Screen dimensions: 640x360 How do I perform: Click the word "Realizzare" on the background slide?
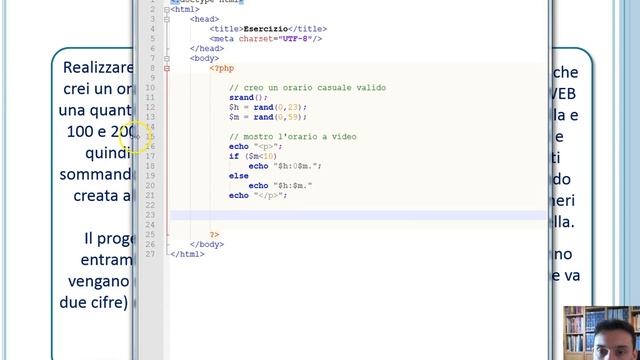tap(98, 67)
